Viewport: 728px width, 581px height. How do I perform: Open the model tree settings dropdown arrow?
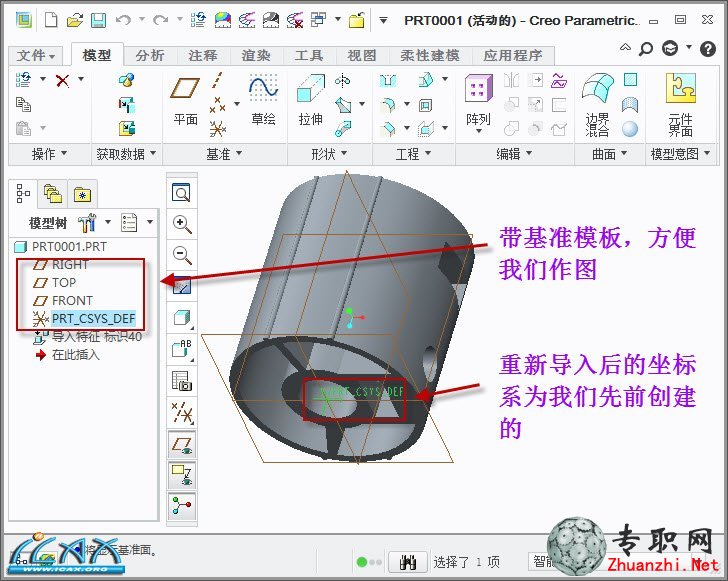(108, 222)
